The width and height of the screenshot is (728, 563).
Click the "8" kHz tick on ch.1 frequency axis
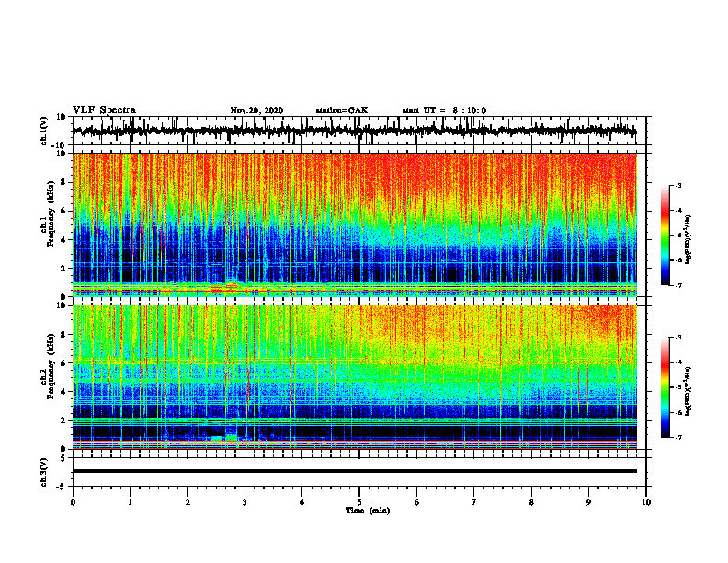tap(64, 182)
